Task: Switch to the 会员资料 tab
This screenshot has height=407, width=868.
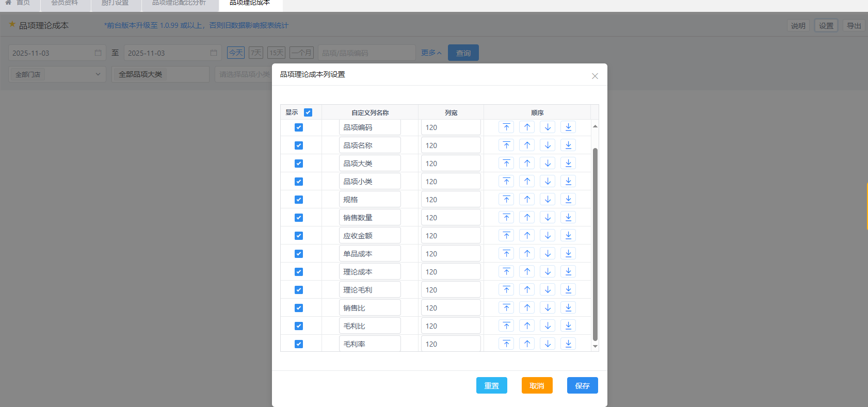Action: click(x=65, y=3)
